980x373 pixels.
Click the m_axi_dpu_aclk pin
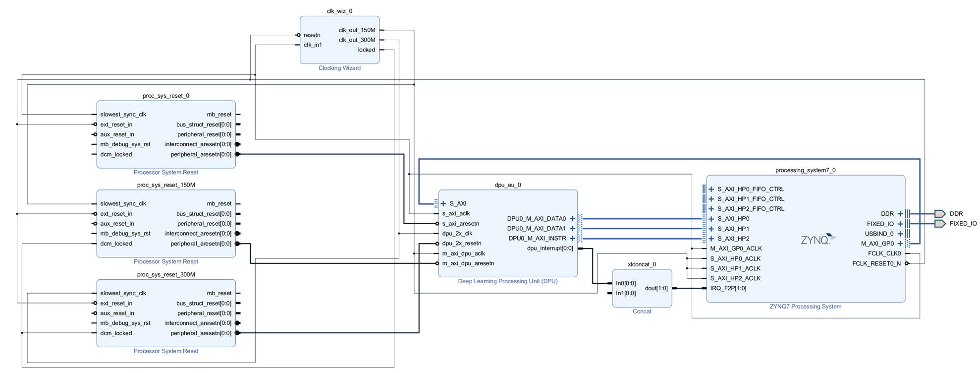tap(464, 253)
